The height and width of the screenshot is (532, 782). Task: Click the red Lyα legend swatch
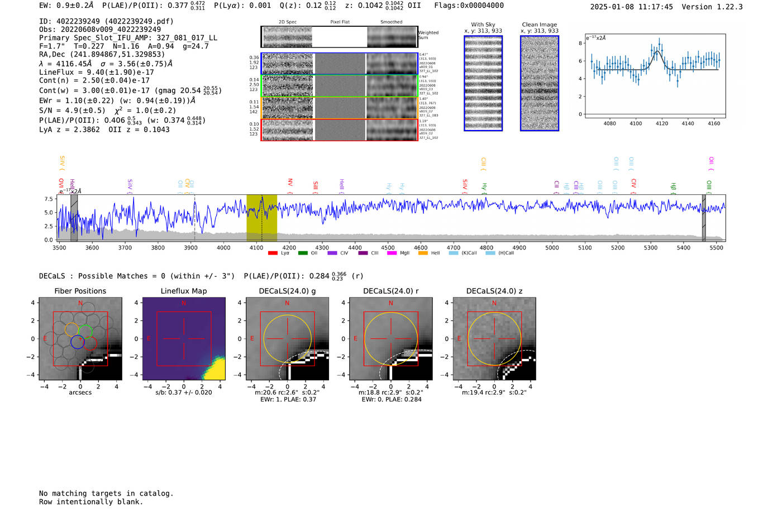tap(273, 253)
